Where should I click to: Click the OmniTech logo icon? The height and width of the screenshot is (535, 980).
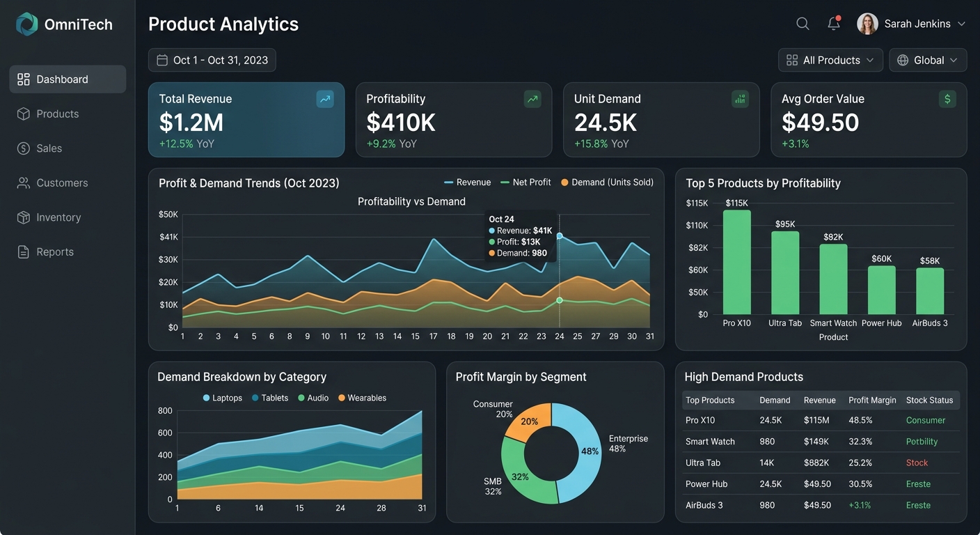coord(27,24)
